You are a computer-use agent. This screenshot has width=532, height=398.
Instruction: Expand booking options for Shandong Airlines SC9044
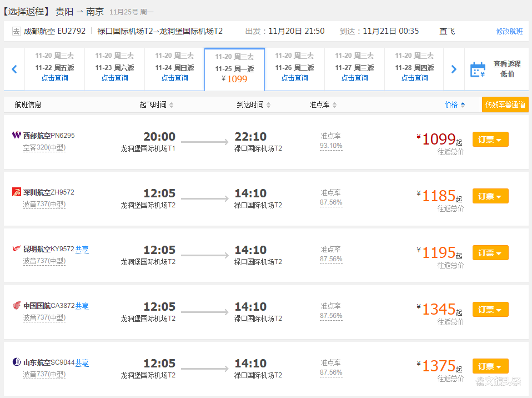click(x=490, y=366)
